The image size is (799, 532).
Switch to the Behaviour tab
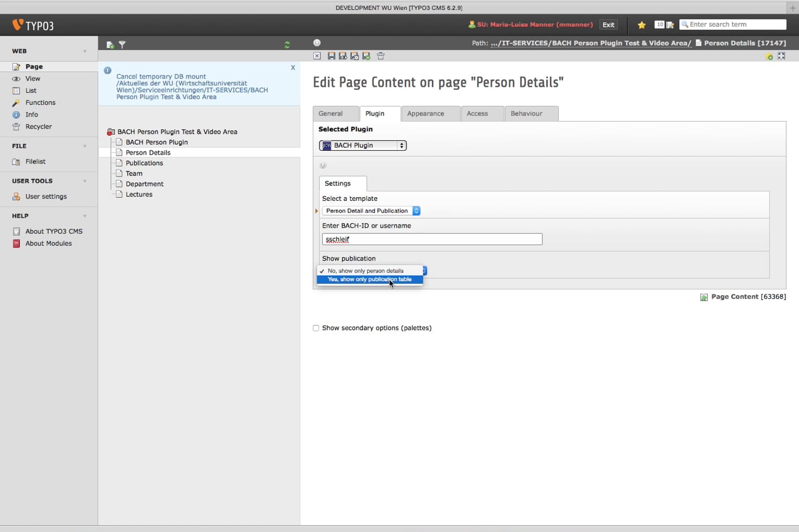(x=531, y=114)
